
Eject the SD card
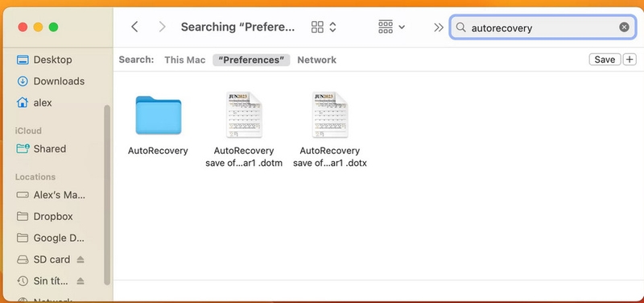(x=80, y=259)
